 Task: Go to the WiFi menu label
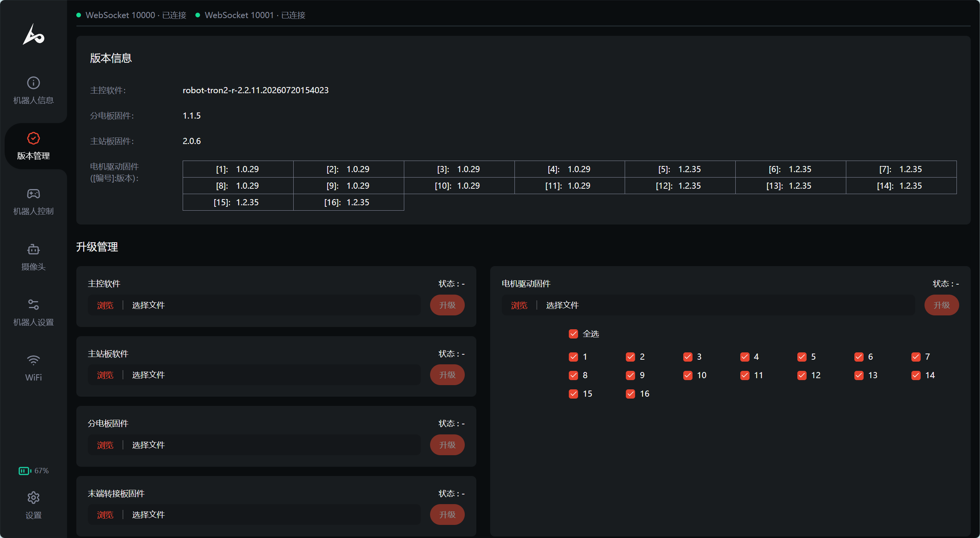[34, 377]
